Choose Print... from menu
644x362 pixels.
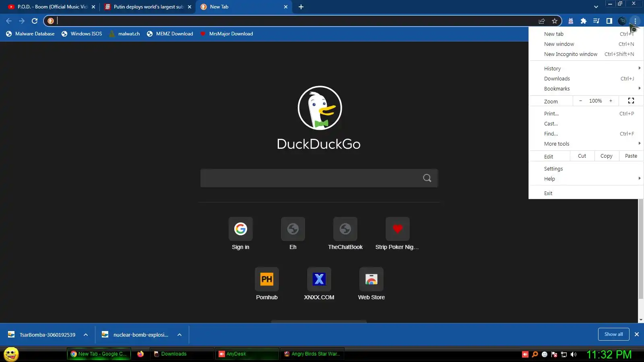click(586, 114)
